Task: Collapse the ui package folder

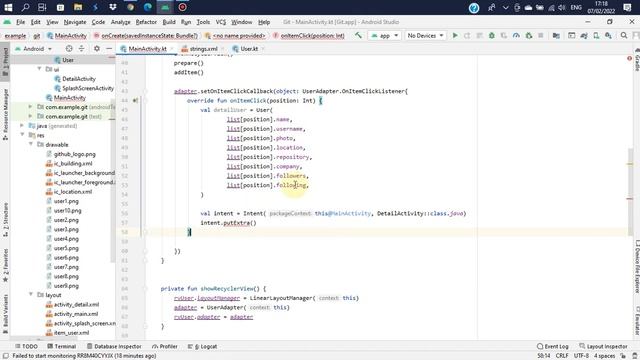Action: [40, 69]
